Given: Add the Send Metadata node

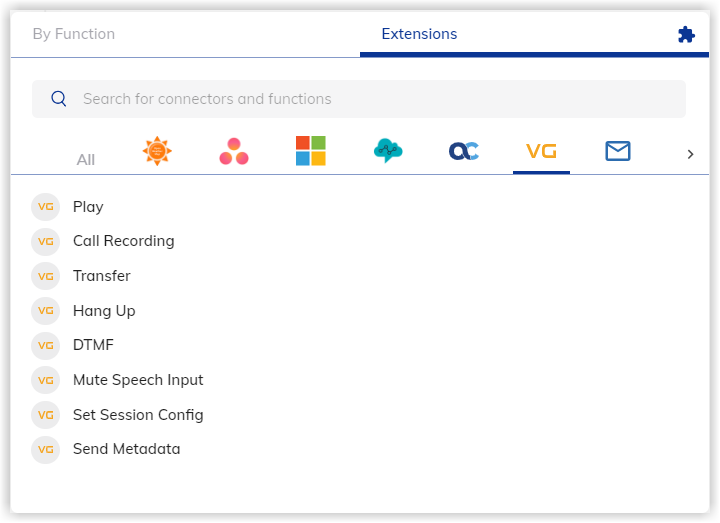Looking at the screenshot, I should pyautogui.click(x=126, y=449).
